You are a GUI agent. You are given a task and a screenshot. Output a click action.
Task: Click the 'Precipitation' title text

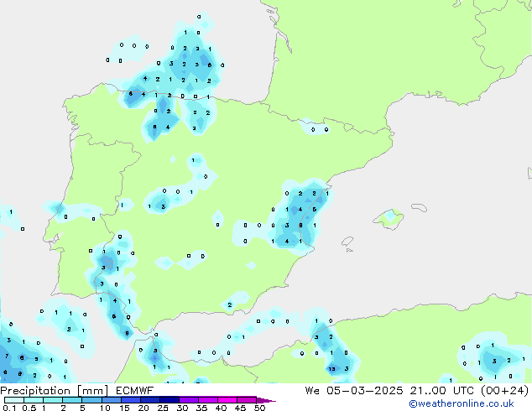tap(35, 391)
